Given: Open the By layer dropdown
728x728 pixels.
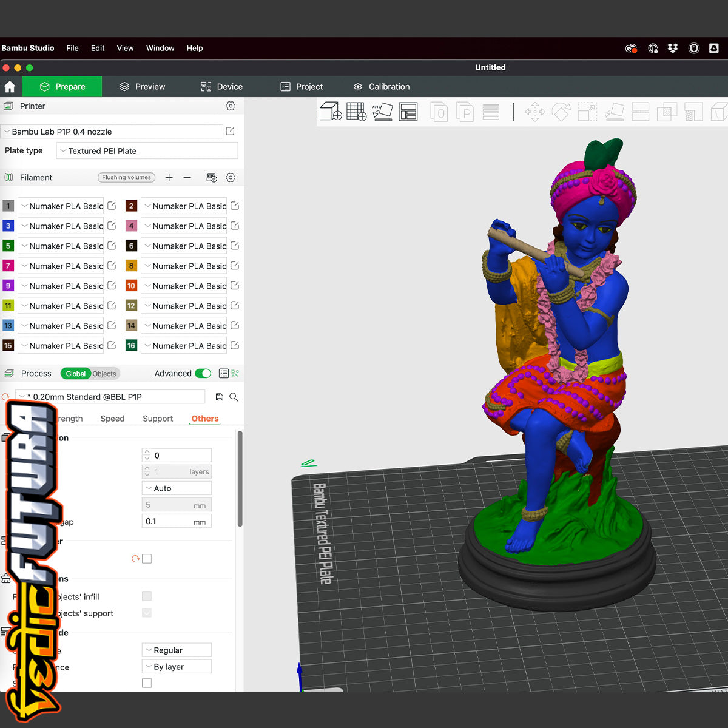Looking at the screenshot, I should click(x=177, y=667).
